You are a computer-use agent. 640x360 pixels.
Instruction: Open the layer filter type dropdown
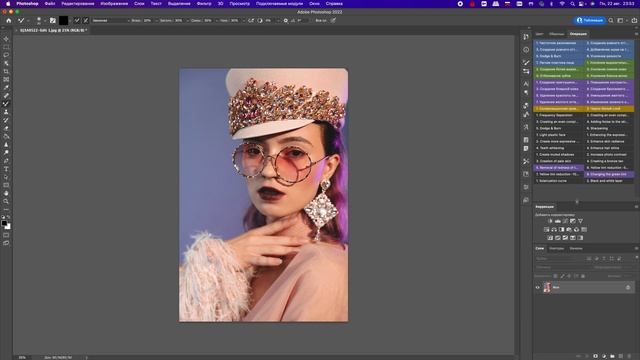coord(559,258)
